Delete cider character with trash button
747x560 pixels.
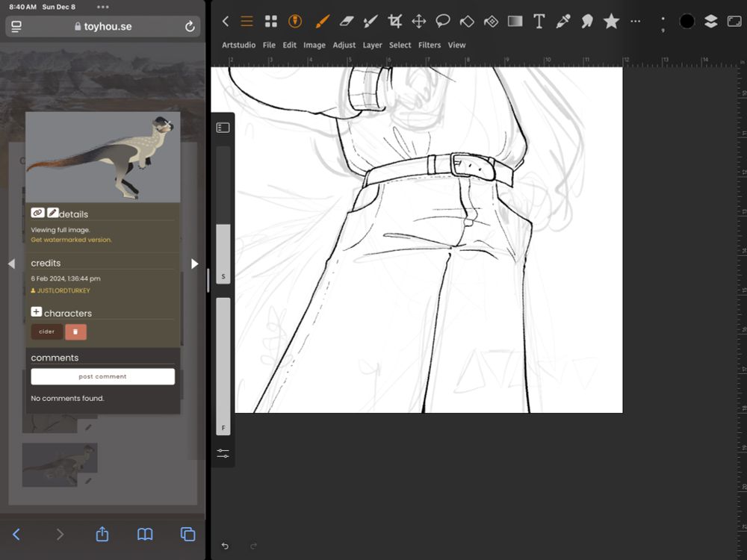click(x=75, y=332)
